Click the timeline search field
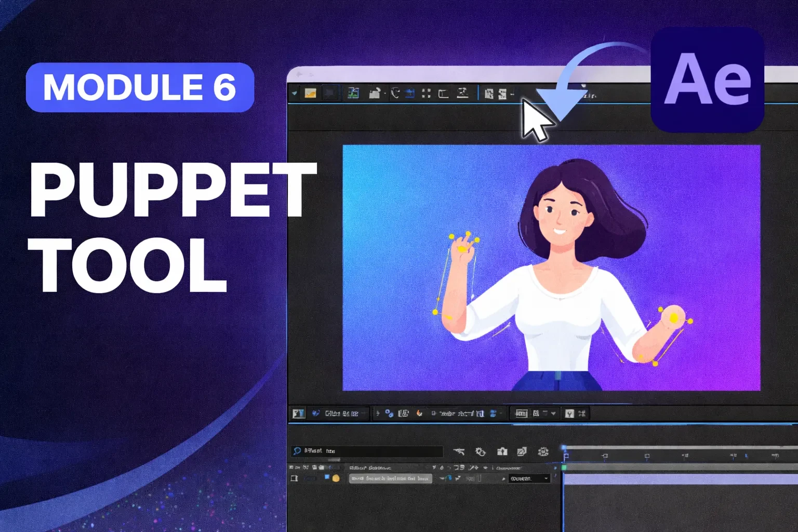 pyautogui.click(x=367, y=451)
